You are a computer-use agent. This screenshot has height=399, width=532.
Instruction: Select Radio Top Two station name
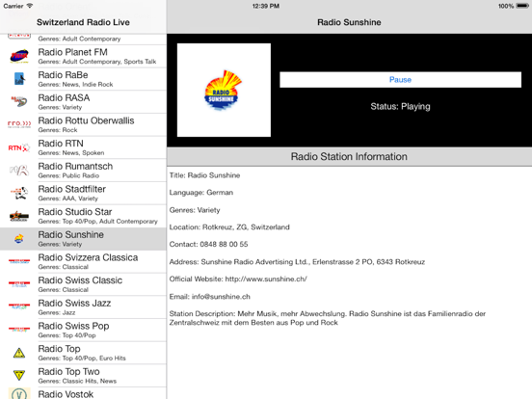tap(68, 371)
